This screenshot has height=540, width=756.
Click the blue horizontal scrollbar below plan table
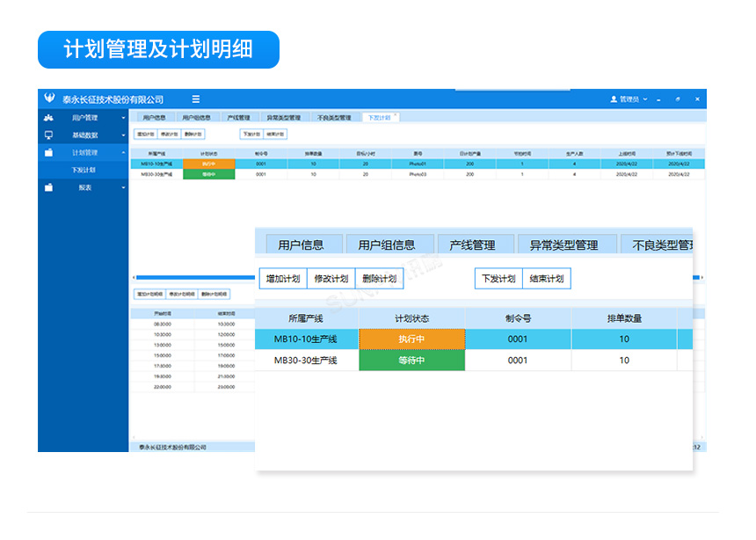(193, 278)
